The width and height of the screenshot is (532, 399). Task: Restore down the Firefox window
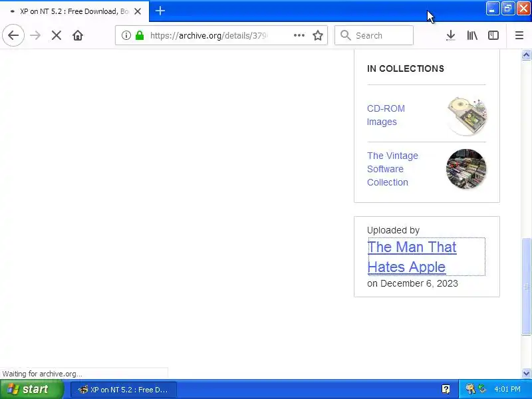(x=508, y=9)
